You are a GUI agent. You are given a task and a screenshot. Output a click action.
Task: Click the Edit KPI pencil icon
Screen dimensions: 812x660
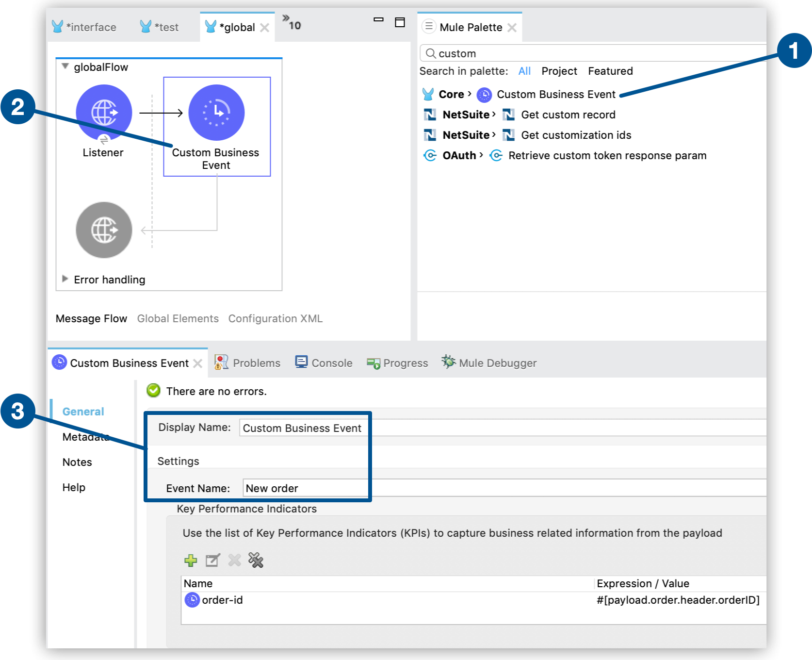point(212,561)
